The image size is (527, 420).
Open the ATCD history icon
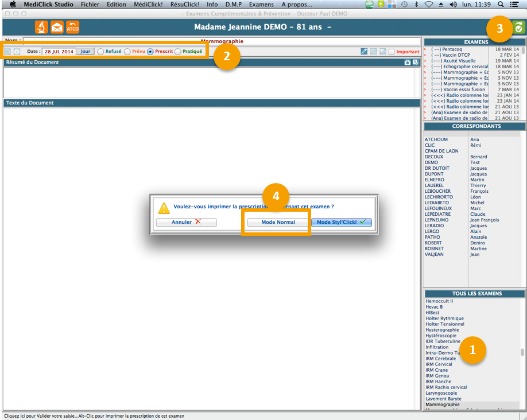coord(72,27)
